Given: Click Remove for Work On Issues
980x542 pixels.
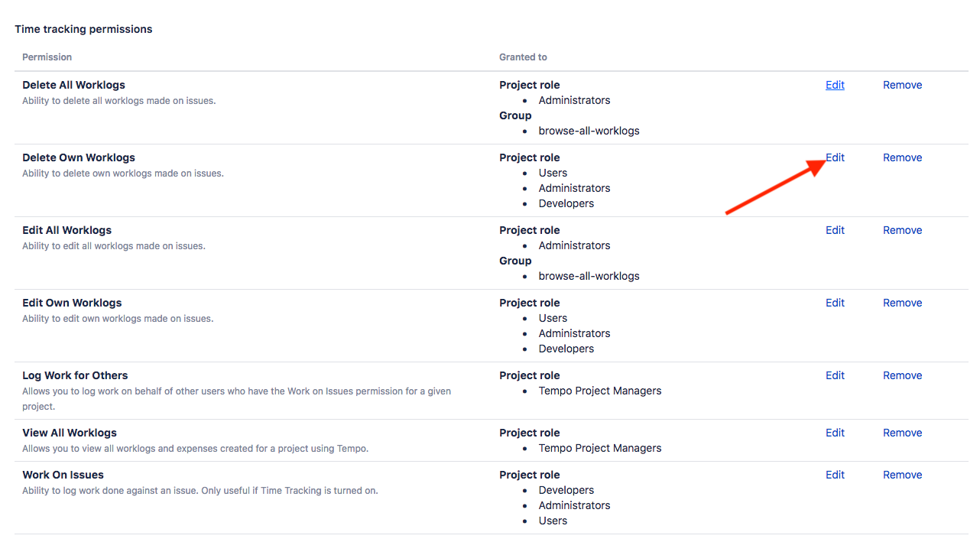Looking at the screenshot, I should point(902,475).
